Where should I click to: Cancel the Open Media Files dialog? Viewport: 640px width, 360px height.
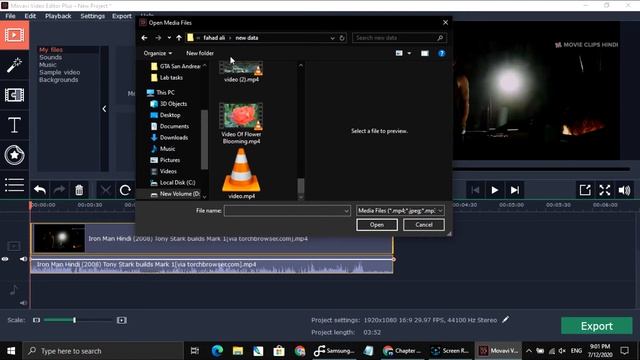[x=424, y=224]
